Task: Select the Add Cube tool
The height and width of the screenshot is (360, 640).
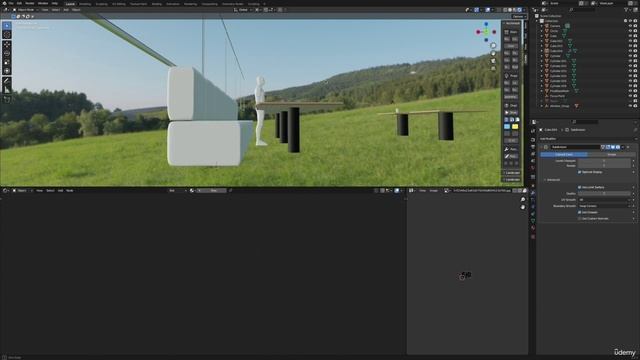Action: pos(7,99)
